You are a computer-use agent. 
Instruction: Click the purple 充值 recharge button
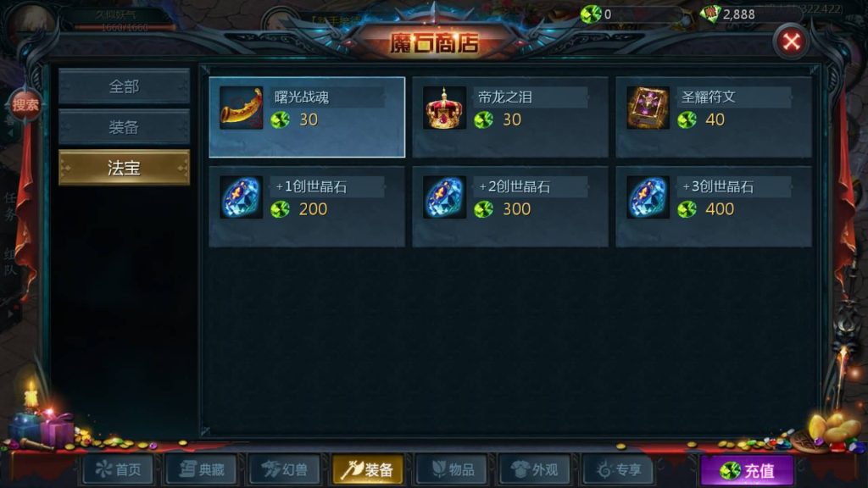747,470
